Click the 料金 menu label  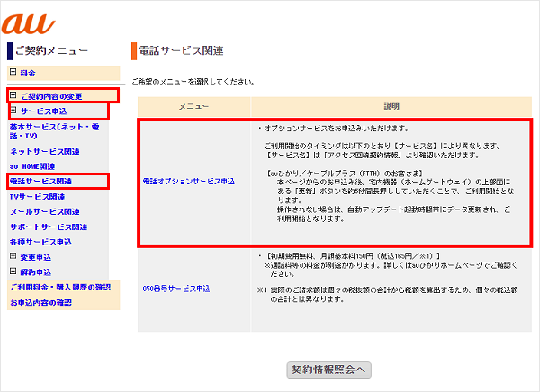click(28, 72)
